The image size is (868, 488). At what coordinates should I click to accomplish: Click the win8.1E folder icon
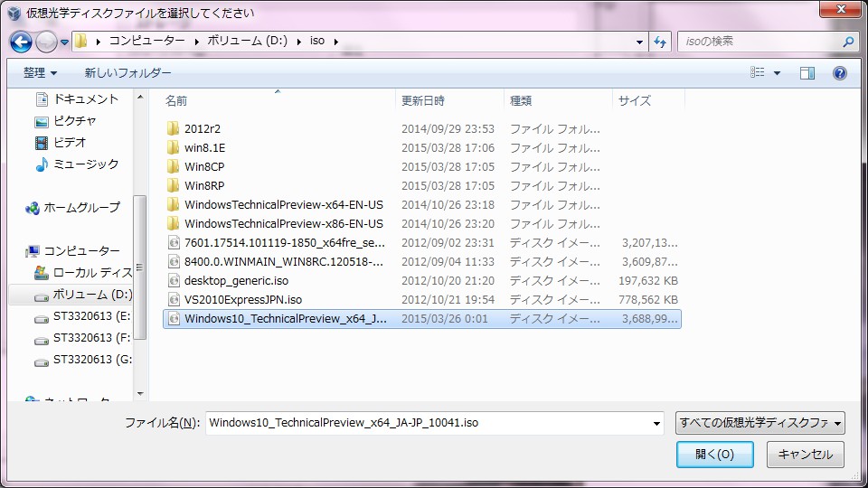[x=174, y=147]
